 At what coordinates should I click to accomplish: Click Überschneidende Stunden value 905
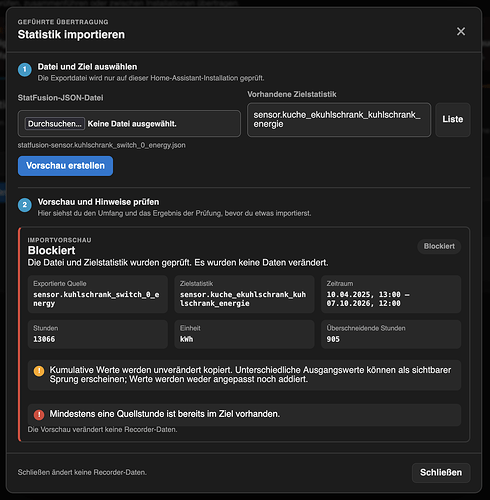coord(333,339)
